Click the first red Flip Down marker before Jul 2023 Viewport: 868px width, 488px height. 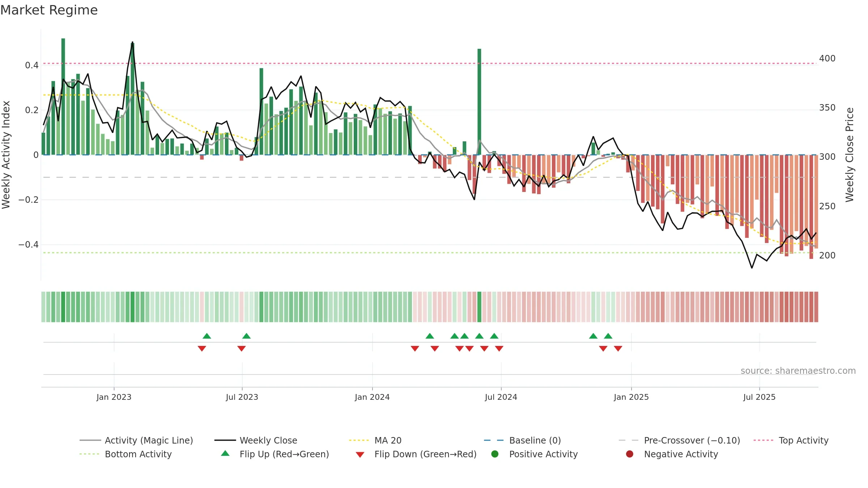click(x=202, y=348)
